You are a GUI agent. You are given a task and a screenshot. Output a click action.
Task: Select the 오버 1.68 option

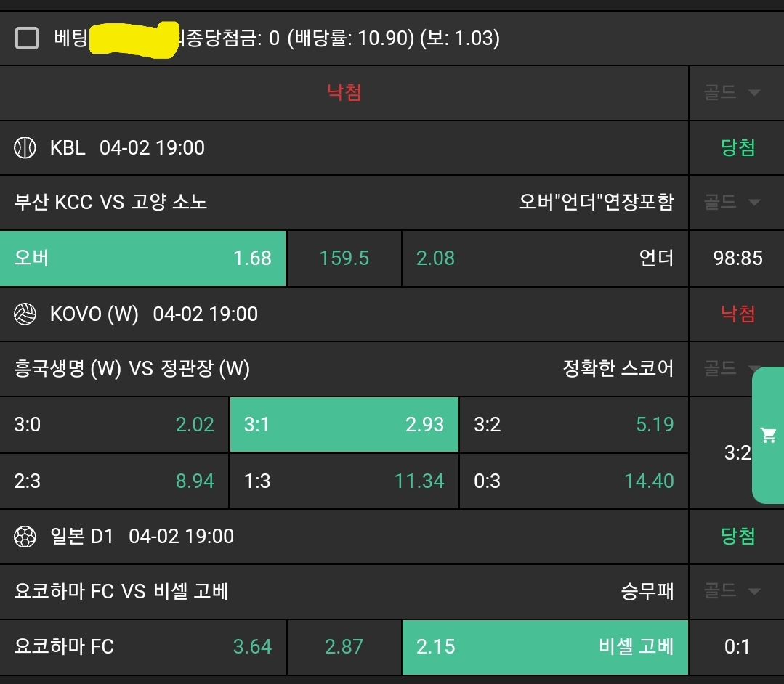[143, 258]
